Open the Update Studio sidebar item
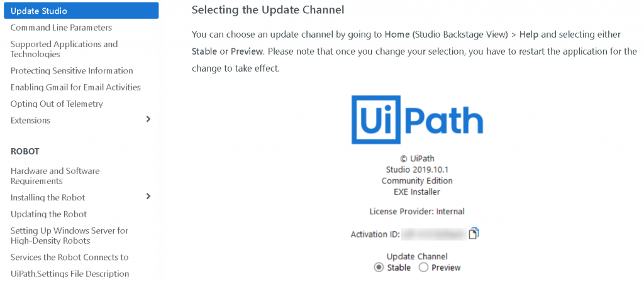644x282 pixels. [x=39, y=11]
